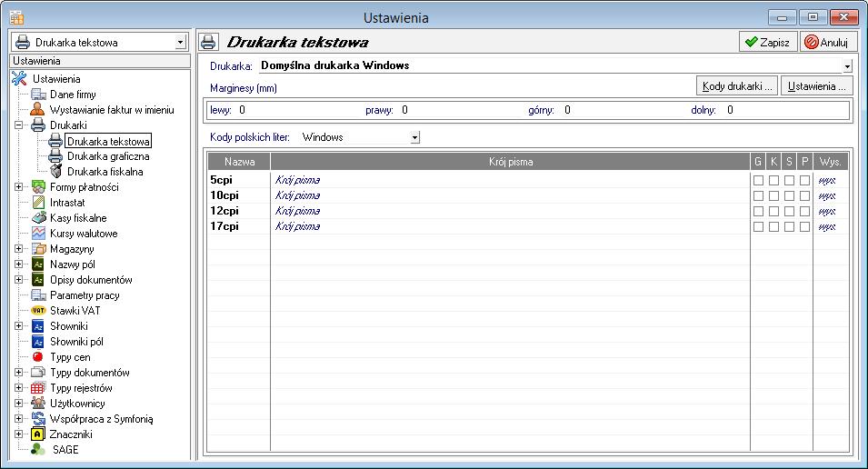Open the Kody polskich liter dropdown
The image size is (868, 469).
pyautogui.click(x=414, y=137)
